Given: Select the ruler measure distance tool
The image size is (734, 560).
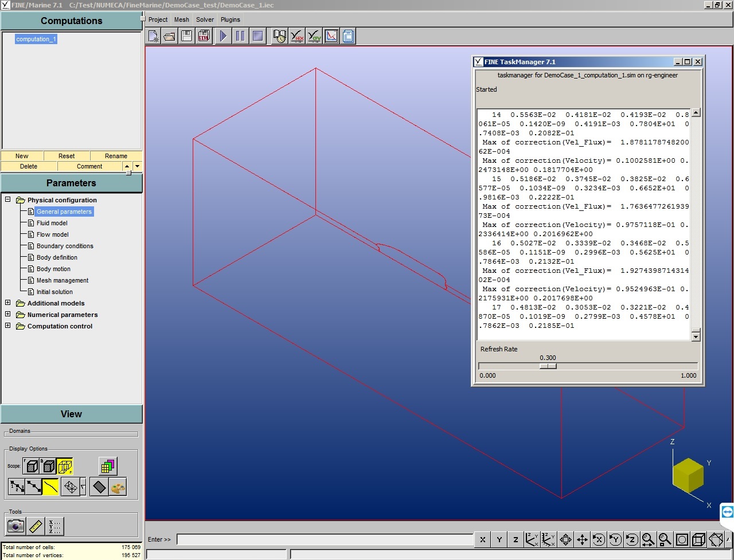Looking at the screenshot, I should click(36, 526).
